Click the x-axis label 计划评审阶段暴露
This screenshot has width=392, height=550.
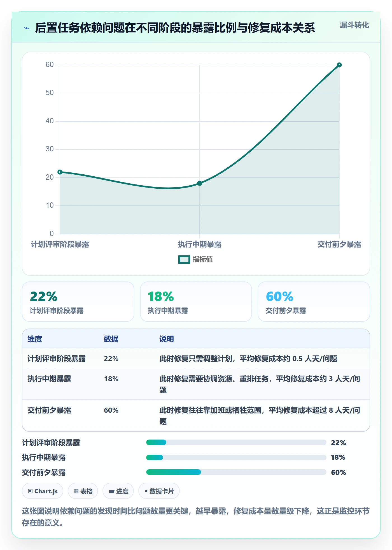pos(60,244)
